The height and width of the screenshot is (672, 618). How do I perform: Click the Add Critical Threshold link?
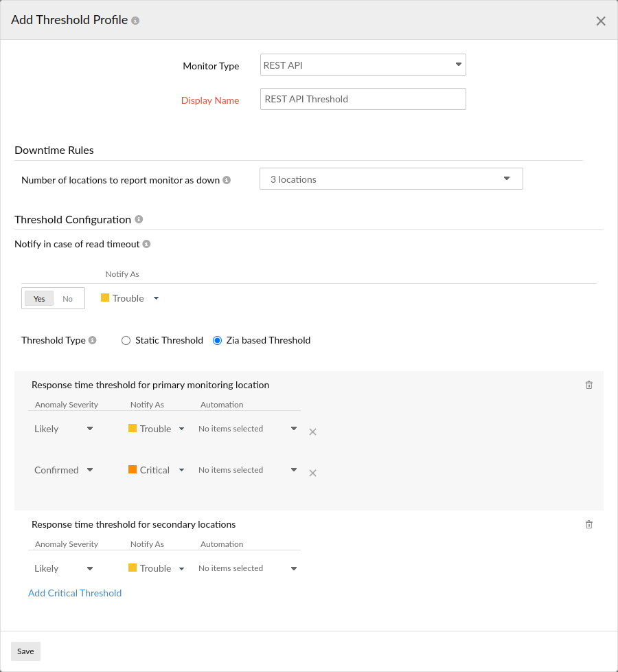(x=75, y=592)
